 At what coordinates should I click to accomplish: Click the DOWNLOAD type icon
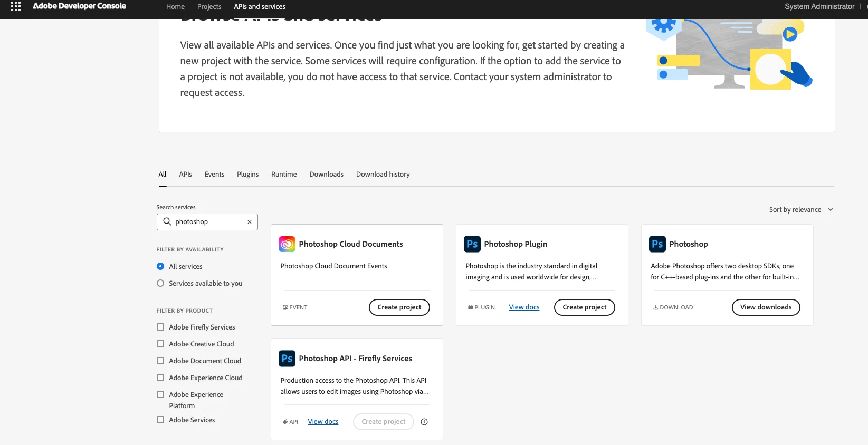(656, 307)
